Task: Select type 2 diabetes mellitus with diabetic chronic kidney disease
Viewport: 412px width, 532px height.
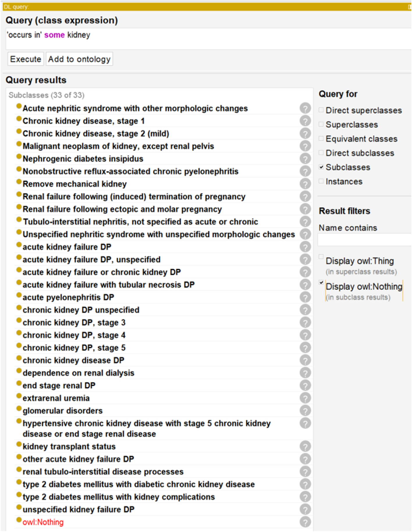Action: 138,484
